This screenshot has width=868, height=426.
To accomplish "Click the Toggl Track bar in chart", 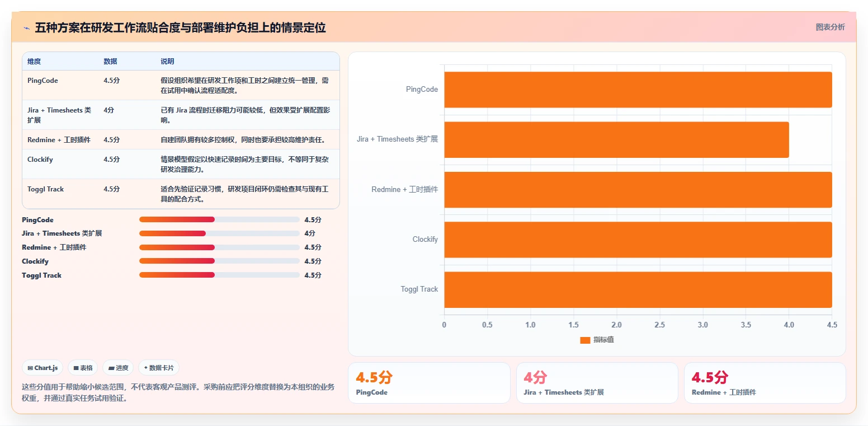I will click(638, 289).
